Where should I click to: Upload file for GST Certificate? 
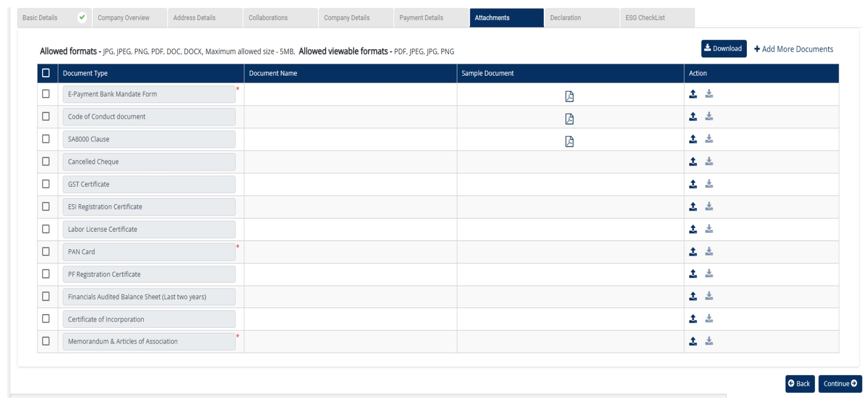pos(693,184)
